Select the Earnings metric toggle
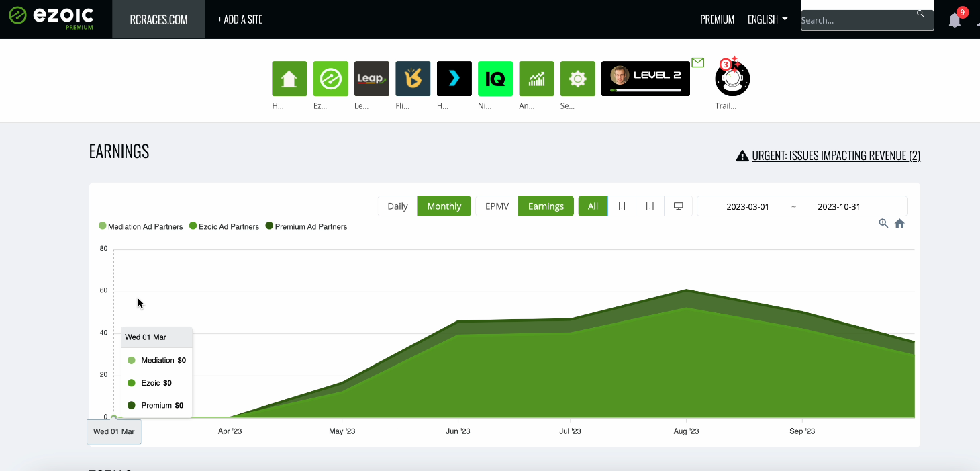The image size is (980, 471). (546, 206)
